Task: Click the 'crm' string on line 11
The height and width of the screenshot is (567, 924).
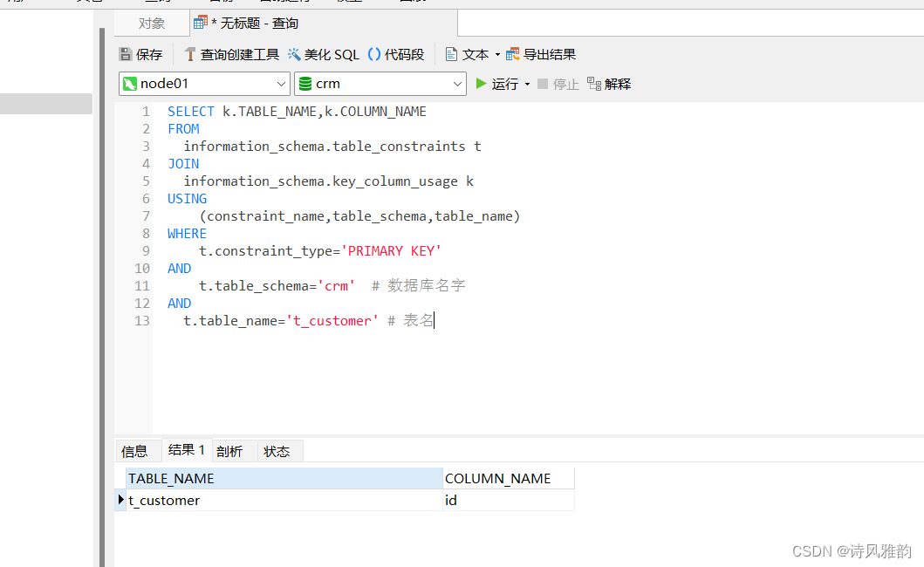Action: pos(337,286)
